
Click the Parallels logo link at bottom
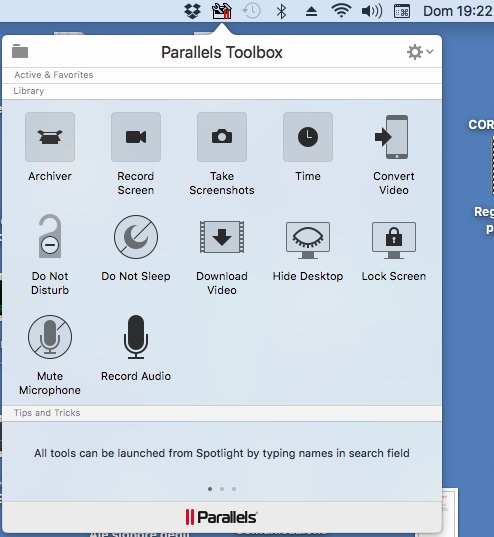click(x=222, y=517)
